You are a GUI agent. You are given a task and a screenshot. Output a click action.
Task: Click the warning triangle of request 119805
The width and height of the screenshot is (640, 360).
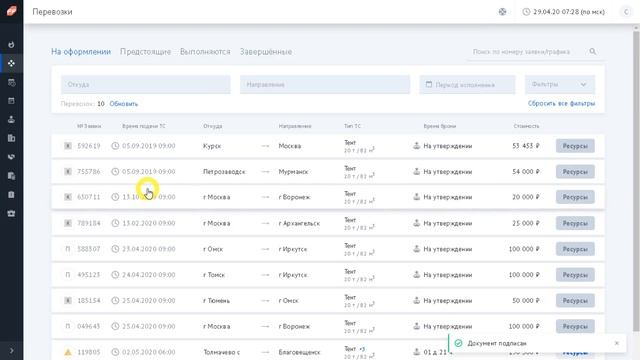pos(68,352)
